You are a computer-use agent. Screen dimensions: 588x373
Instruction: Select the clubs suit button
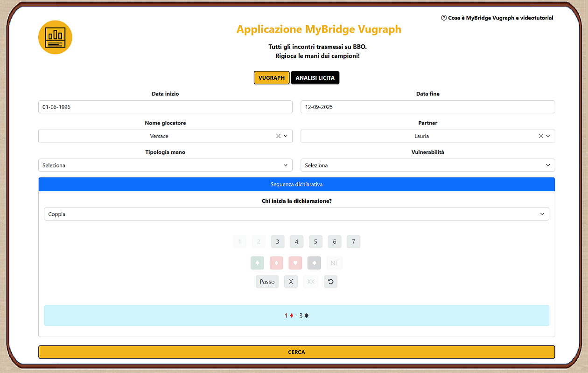point(257,263)
